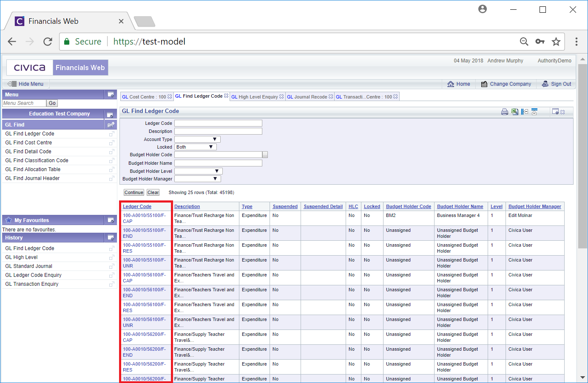Image resolution: width=588 pixels, height=383 pixels.
Task: Open GL Find Cost Centre in new window
Action: pyautogui.click(x=112, y=143)
